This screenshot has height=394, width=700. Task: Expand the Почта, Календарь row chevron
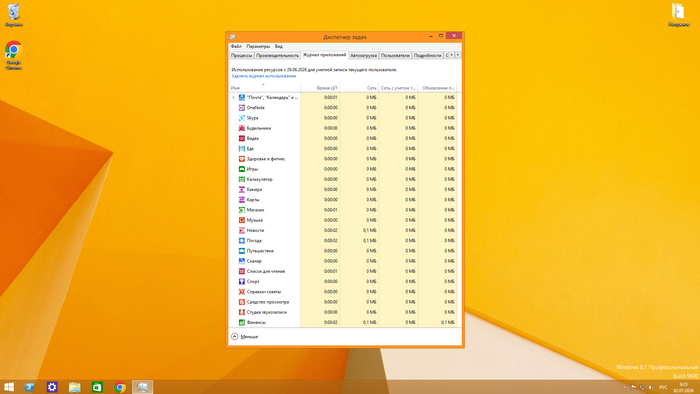(x=233, y=97)
